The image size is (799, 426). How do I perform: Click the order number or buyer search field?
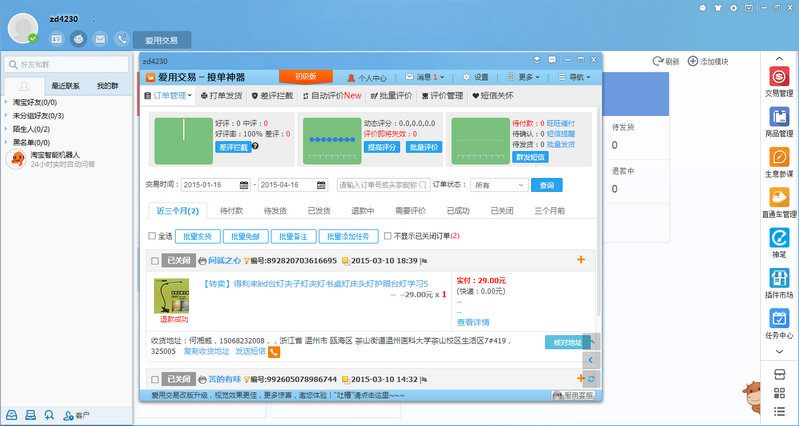coord(384,185)
